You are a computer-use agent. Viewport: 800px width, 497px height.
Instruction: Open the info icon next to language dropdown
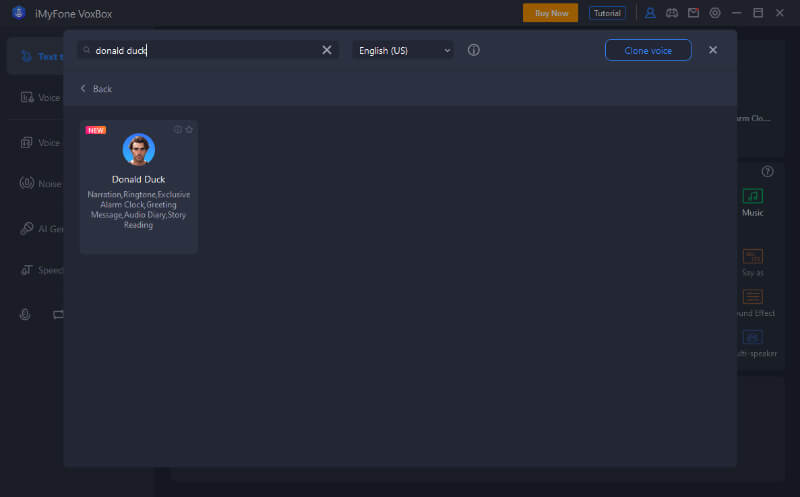tap(473, 50)
